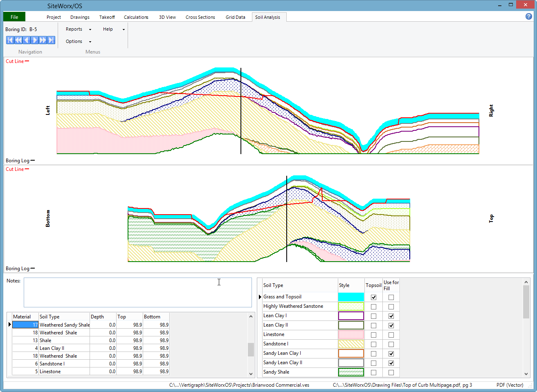
Task: Advance to the next boring
Action: click(35, 40)
